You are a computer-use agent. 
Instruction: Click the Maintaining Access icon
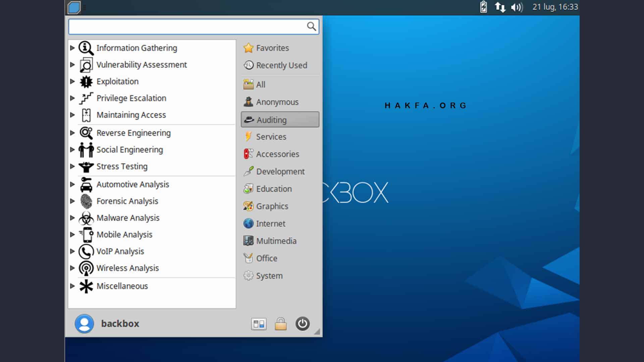tap(86, 115)
